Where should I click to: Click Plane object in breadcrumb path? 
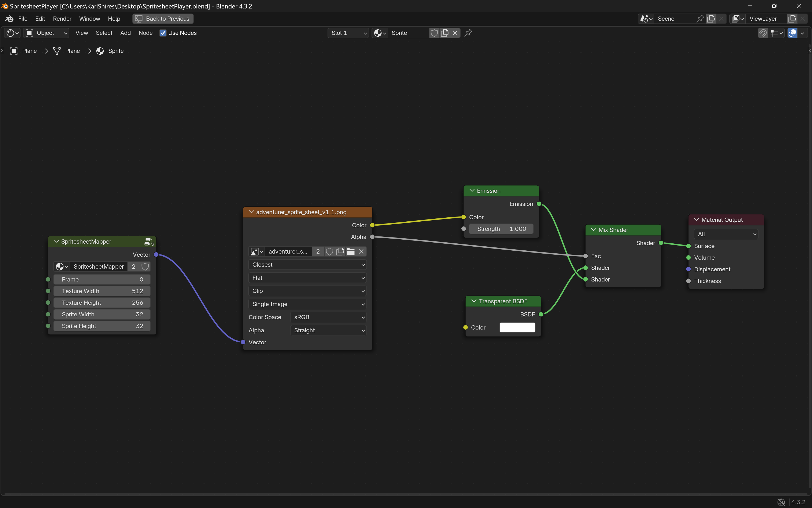(23, 51)
